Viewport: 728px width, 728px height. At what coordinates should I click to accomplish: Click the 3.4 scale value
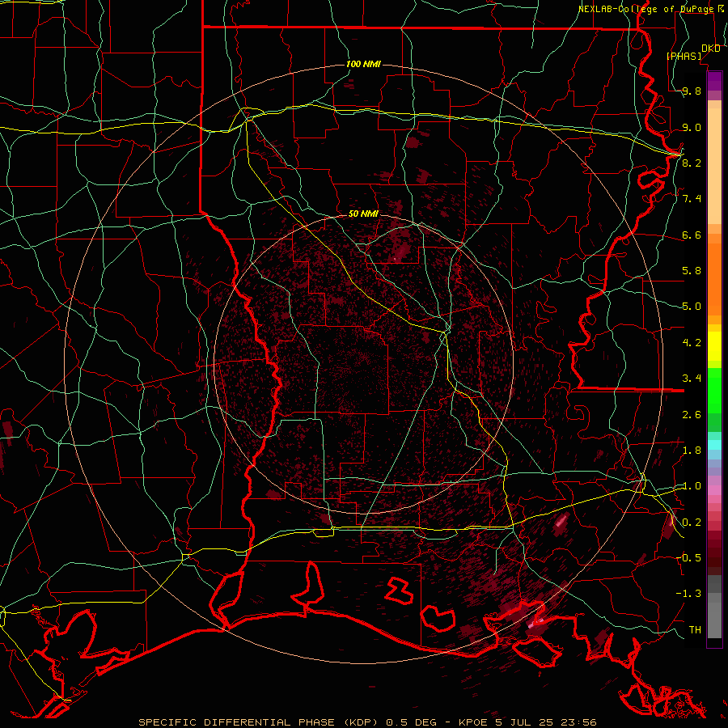pyautogui.click(x=692, y=379)
